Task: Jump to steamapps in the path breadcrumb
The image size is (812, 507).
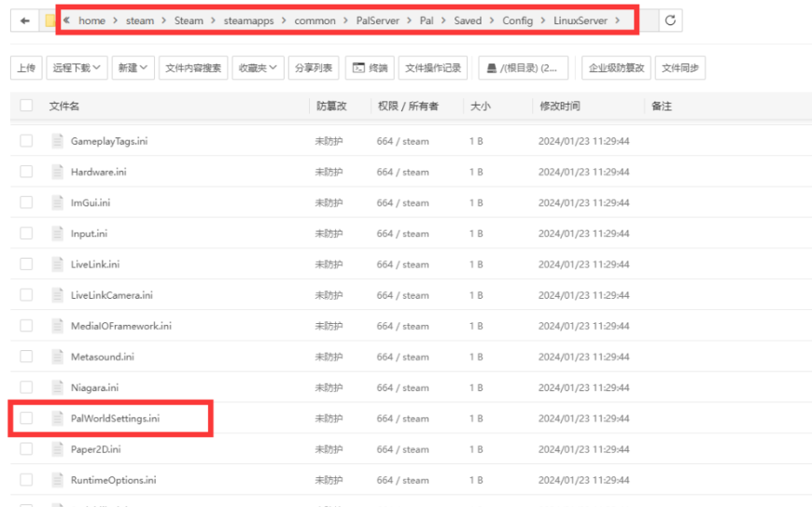Action: pos(248,21)
